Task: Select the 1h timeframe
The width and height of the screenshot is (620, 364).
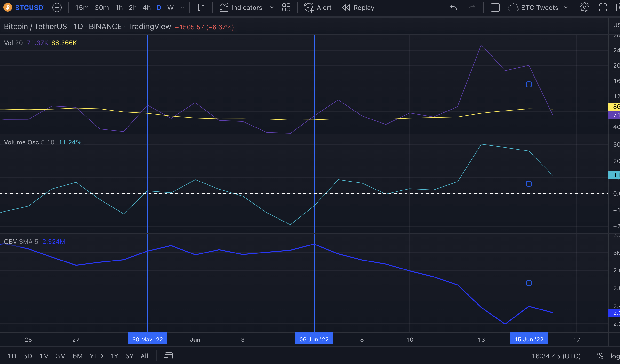Action: [x=119, y=8]
